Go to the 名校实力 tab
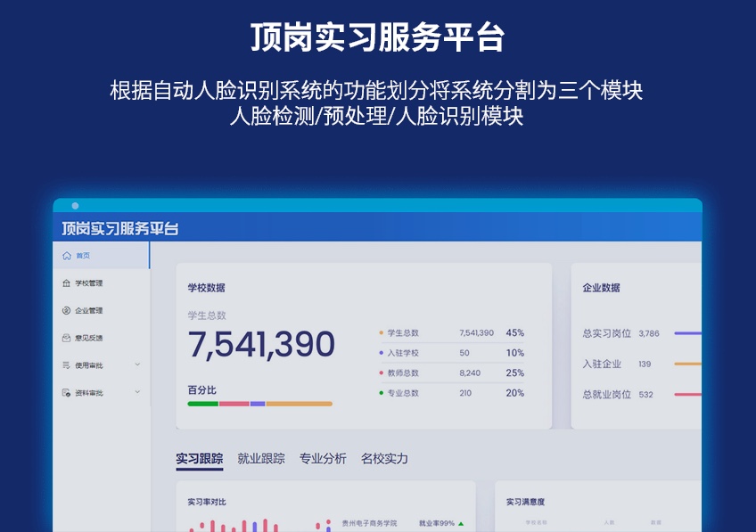Screen dimensions: 756x532 384,459
